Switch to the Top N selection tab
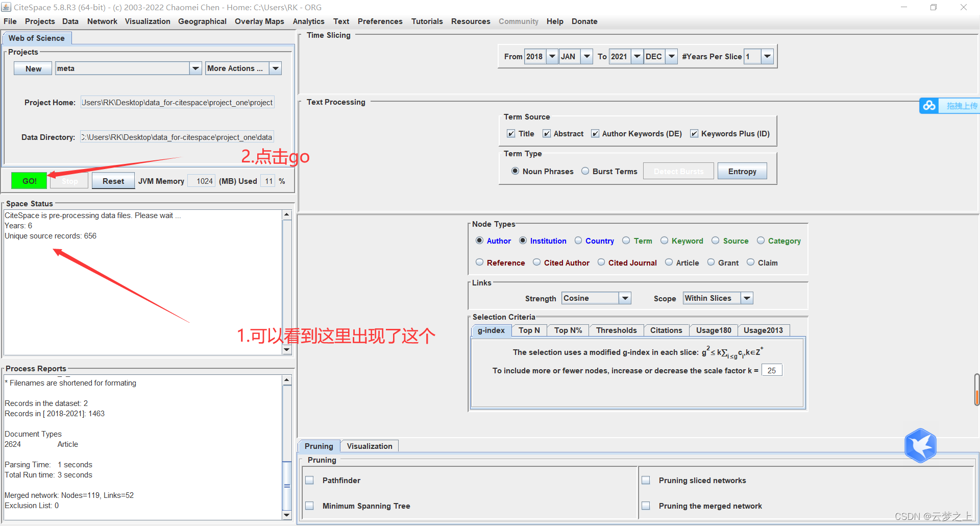The image size is (980, 526). tap(529, 330)
